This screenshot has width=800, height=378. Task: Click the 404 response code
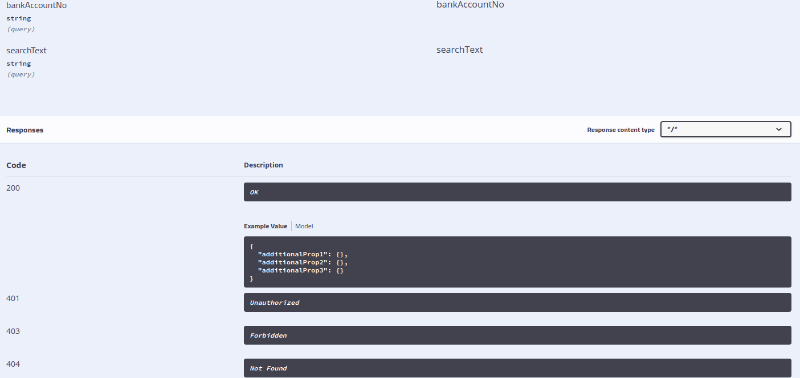point(13,364)
